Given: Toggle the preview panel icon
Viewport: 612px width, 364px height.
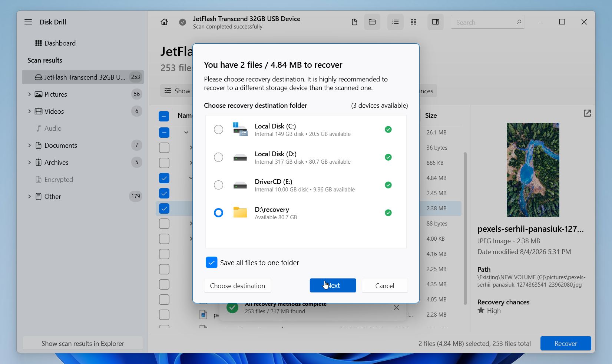Looking at the screenshot, I should coord(436,22).
